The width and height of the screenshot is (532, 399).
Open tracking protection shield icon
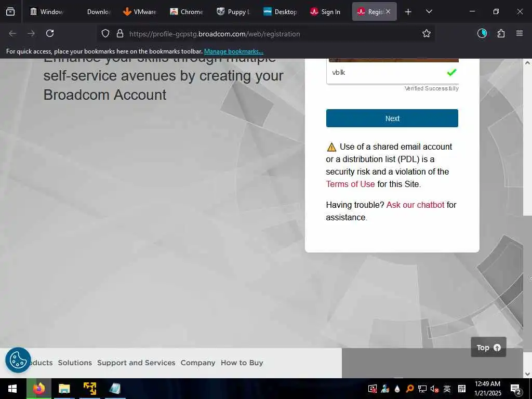point(105,34)
